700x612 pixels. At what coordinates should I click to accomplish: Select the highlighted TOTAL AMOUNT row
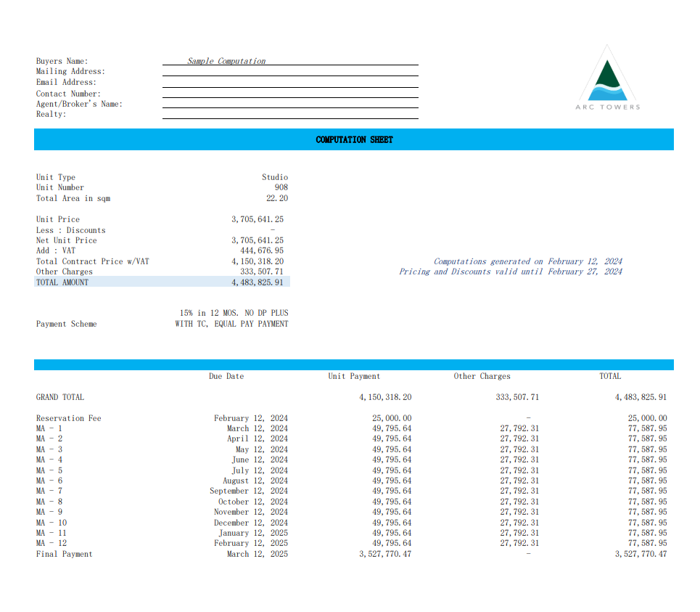[162, 282]
